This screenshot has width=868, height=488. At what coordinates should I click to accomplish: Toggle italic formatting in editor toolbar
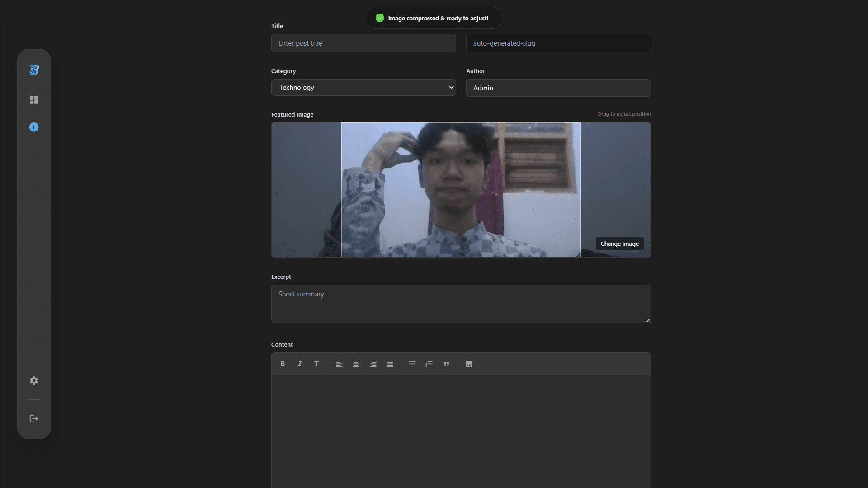(x=299, y=364)
